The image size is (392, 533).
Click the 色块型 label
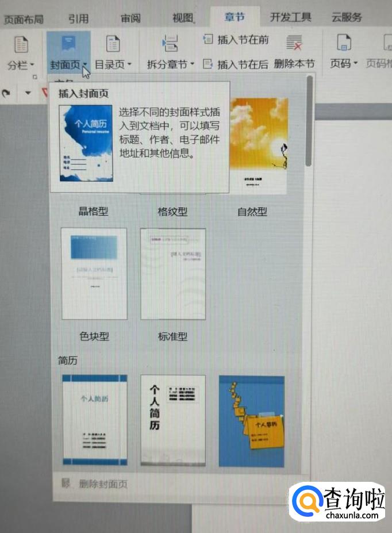click(x=94, y=336)
